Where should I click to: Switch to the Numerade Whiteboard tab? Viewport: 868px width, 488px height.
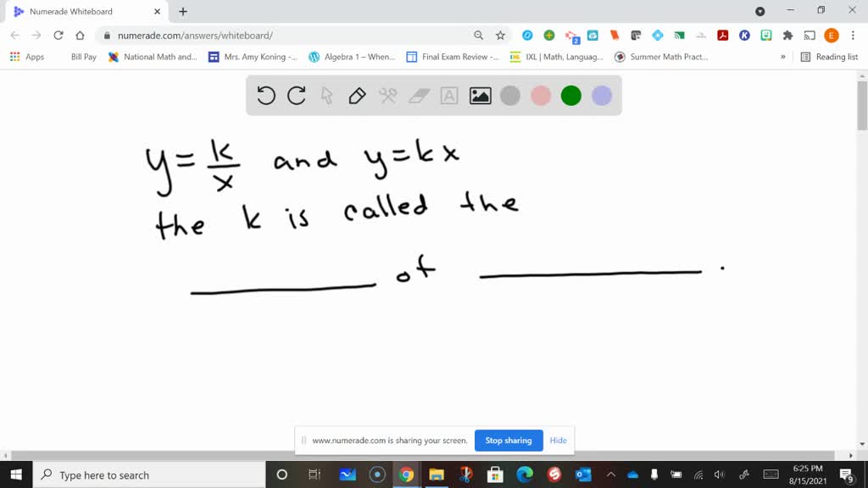coord(85,13)
